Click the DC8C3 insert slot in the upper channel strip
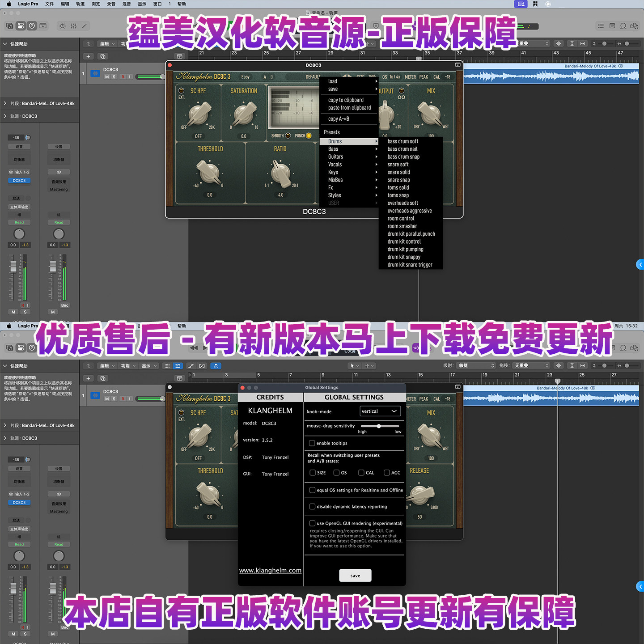Screen dimensions: 644x644 (19, 181)
